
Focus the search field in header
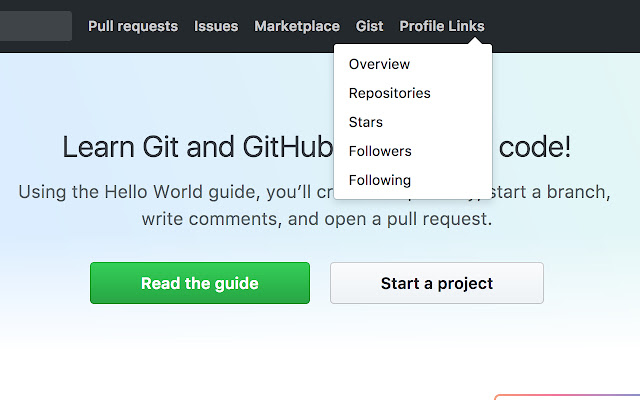36,26
